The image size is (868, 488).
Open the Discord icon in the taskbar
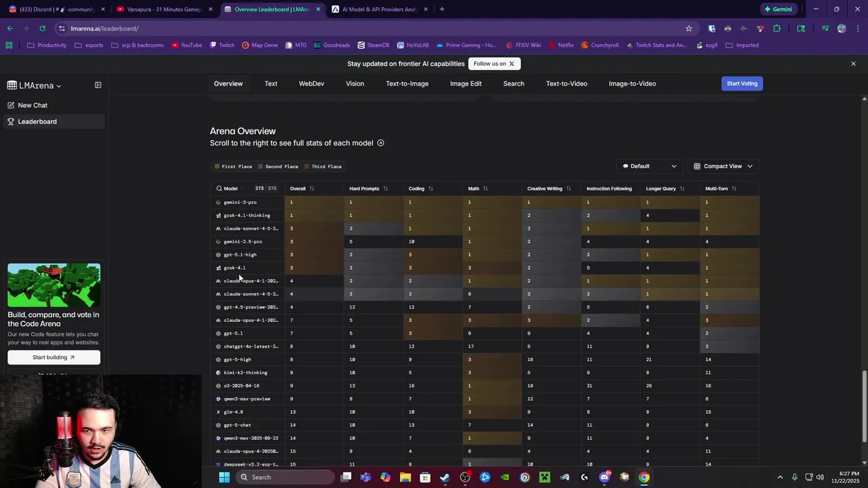(x=604, y=477)
